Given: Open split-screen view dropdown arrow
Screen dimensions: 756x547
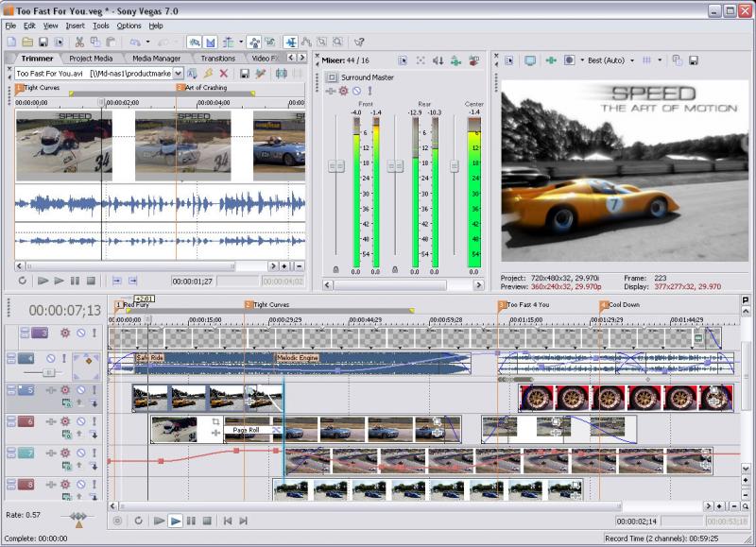Looking at the screenshot, I should 582,60.
